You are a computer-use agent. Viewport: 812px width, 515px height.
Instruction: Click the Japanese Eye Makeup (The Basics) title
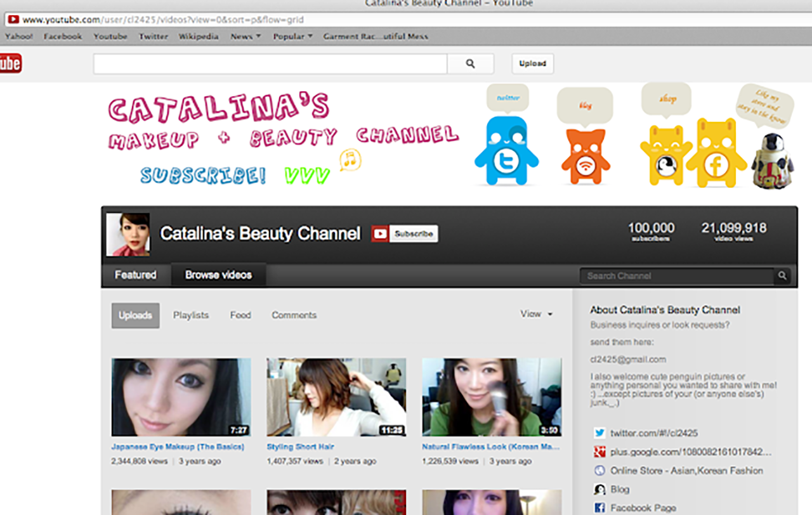[x=178, y=447]
